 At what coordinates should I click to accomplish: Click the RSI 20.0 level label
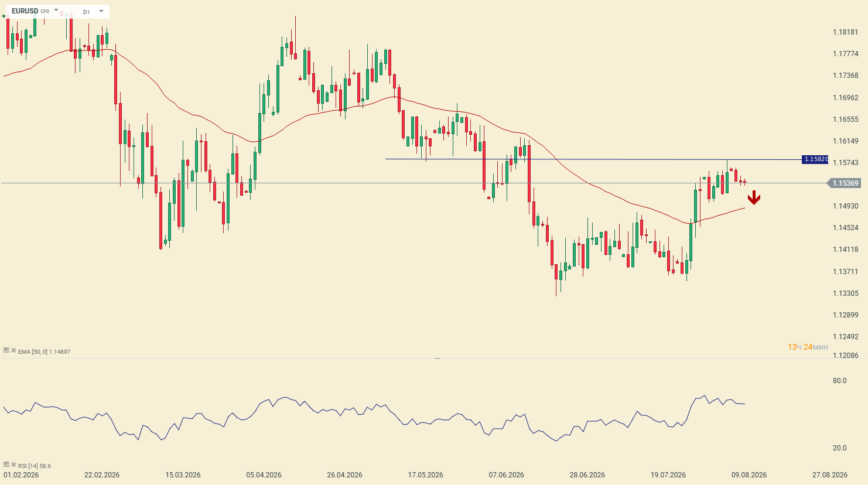pyautogui.click(x=839, y=448)
